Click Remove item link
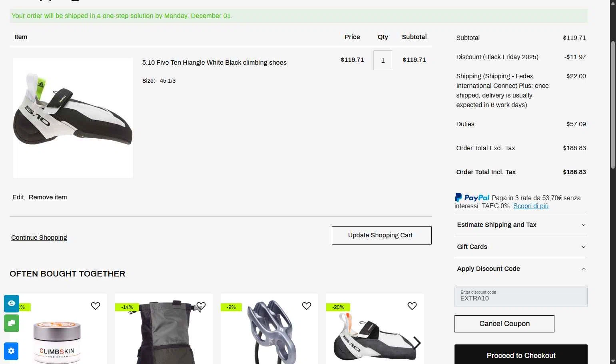This screenshot has width=616, height=364. [x=48, y=197]
